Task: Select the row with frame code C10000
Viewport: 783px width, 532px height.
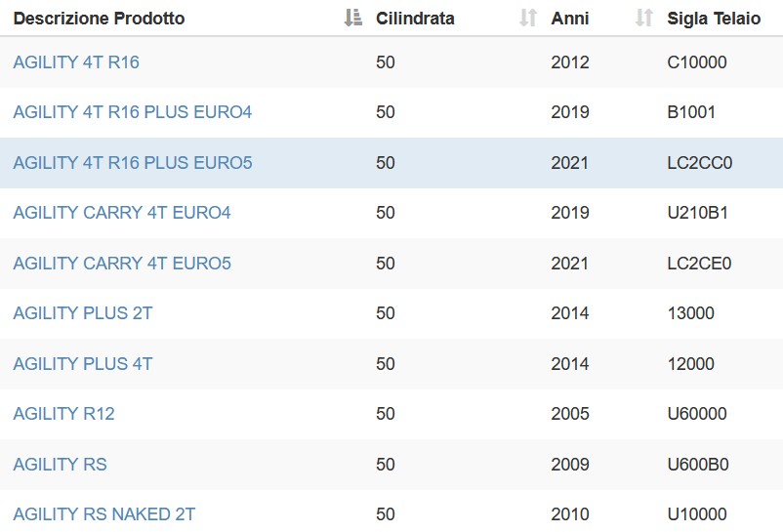Action: click(391, 62)
